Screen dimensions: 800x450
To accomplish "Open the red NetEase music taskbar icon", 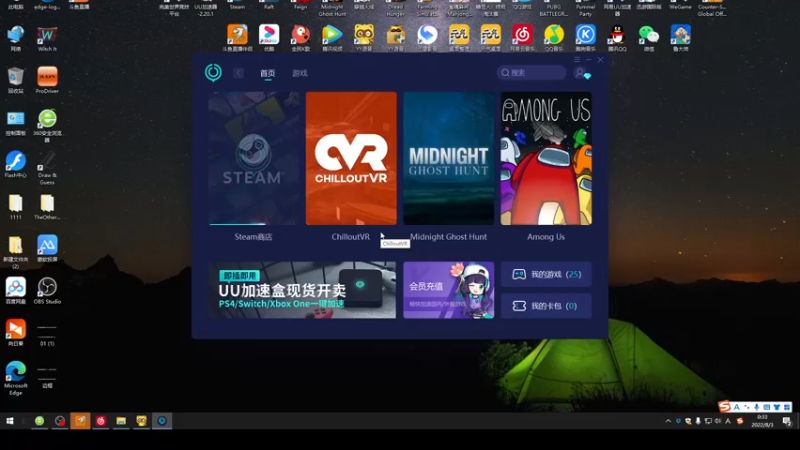I will click(x=101, y=421).
